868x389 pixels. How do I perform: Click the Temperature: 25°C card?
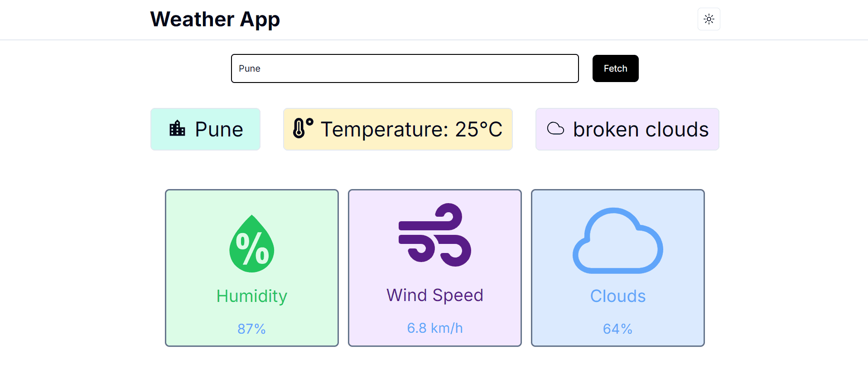(397, 129)
